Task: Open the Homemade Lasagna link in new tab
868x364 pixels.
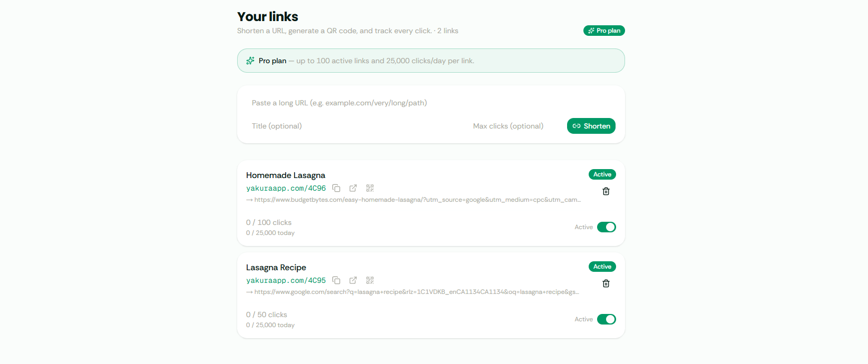Action: [353, 188]
